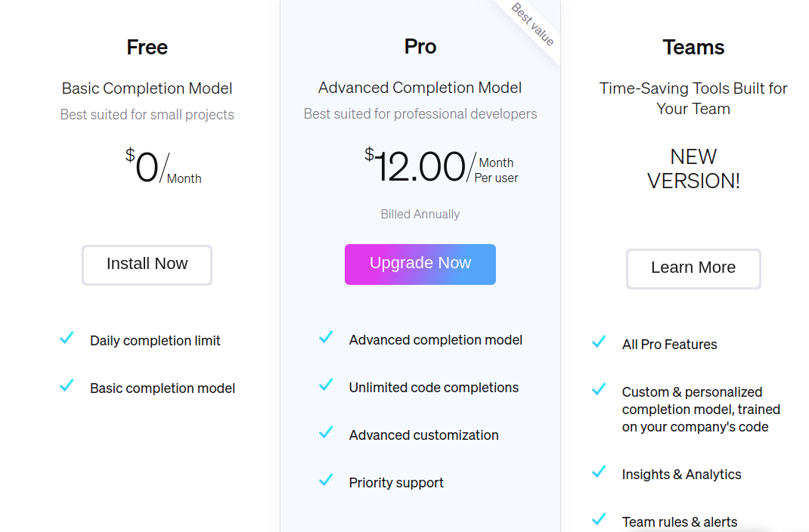Click checkmark next to Priority support
This screenshot has width=809, height=532.
pyautogui.click(x=326, y=481)
